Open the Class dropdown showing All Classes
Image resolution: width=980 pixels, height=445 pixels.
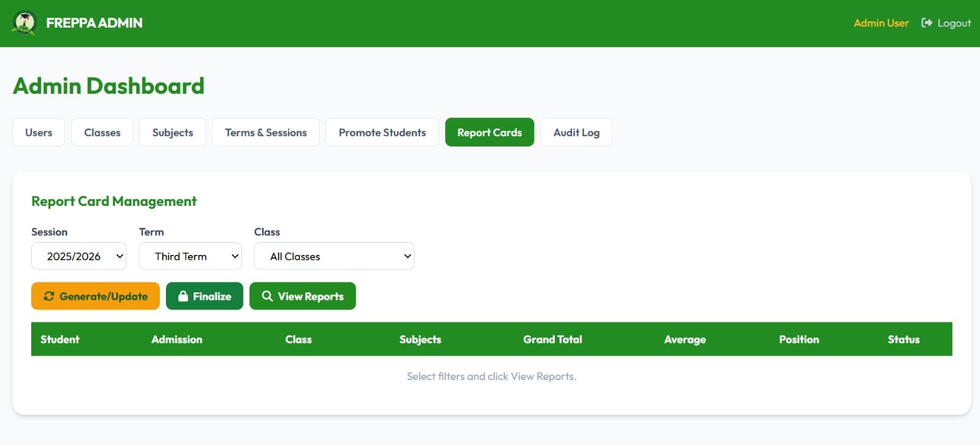[x=334, y=256]
